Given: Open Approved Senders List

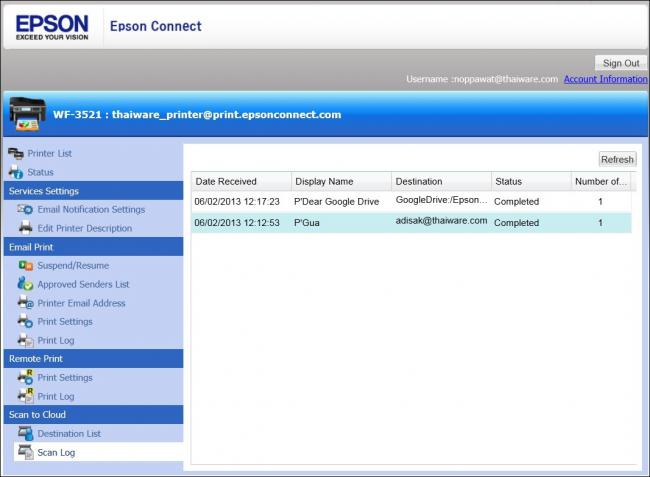Looking at the screenshot, I should pos(83,284).
